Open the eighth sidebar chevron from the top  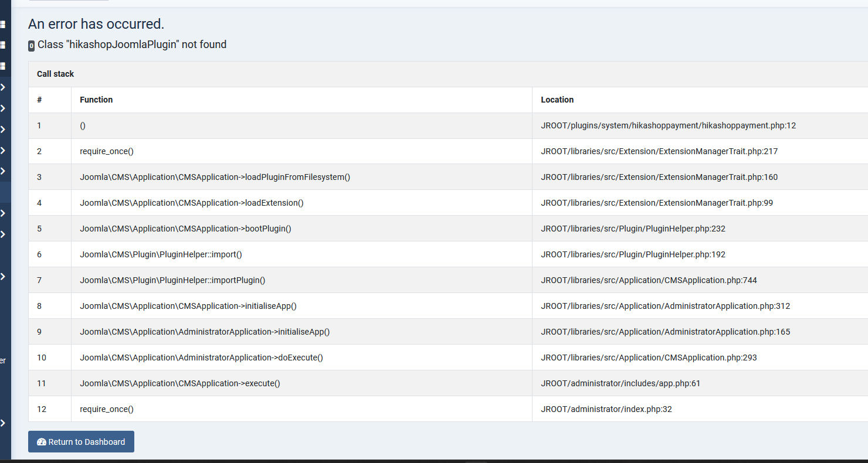tap(3, 277)
